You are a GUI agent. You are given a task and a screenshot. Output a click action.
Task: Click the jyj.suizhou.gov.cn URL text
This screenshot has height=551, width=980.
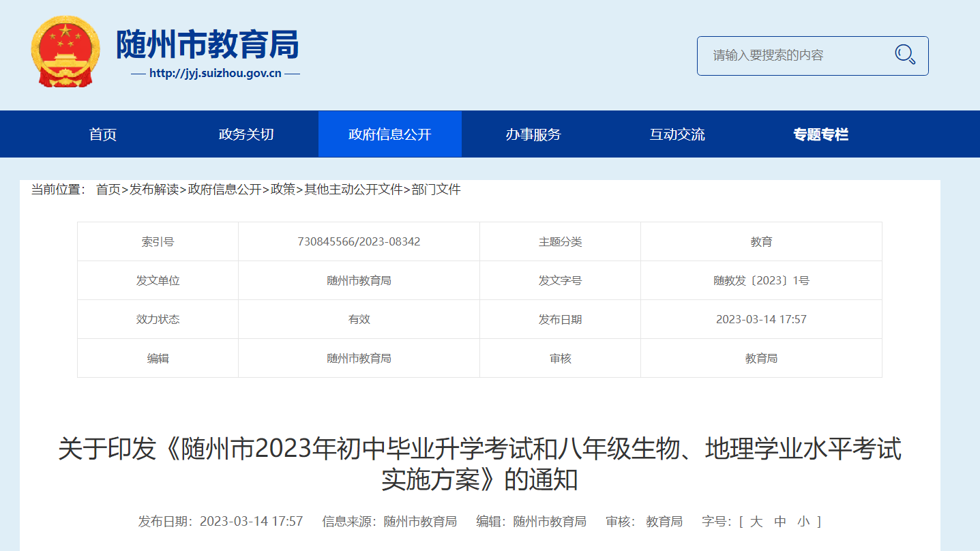(x=215, y=74)
